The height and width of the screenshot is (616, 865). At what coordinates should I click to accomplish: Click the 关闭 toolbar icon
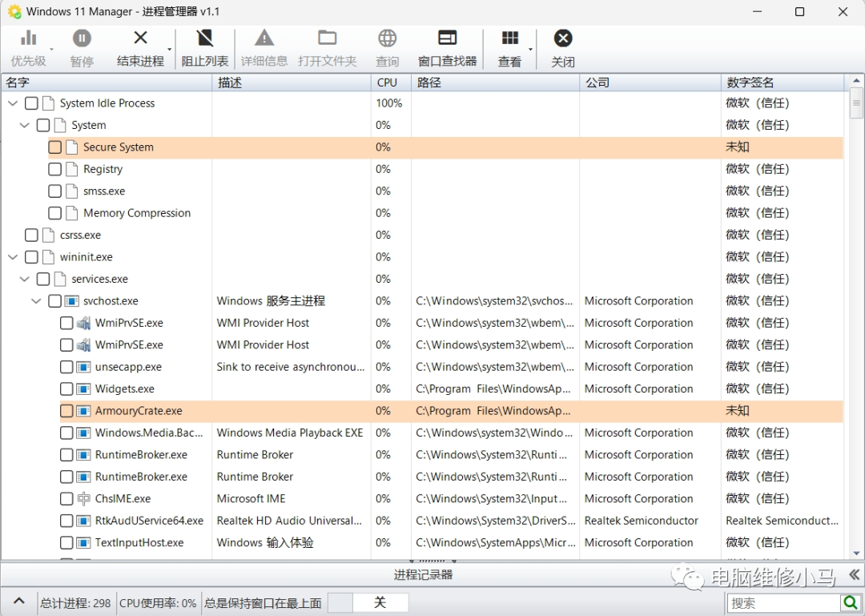click(563, 38)
